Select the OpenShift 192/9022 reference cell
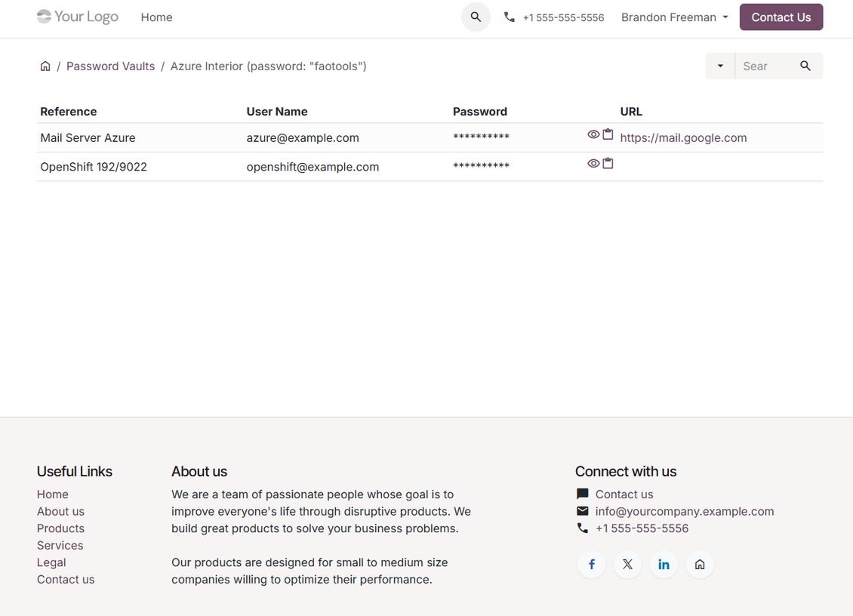Viewport: 853px width, 616px height. tap(94, 167)
